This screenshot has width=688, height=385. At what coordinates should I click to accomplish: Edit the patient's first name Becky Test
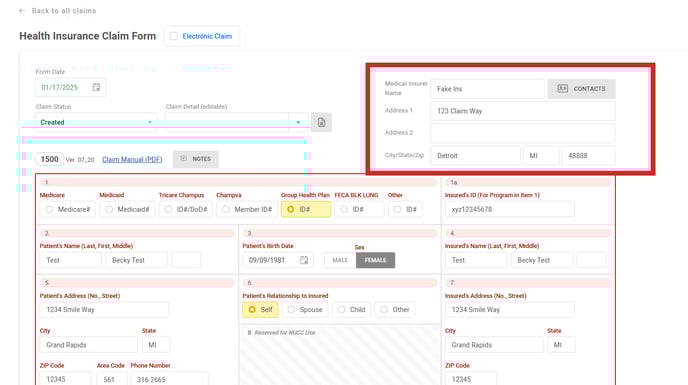[x=136, y=260]
